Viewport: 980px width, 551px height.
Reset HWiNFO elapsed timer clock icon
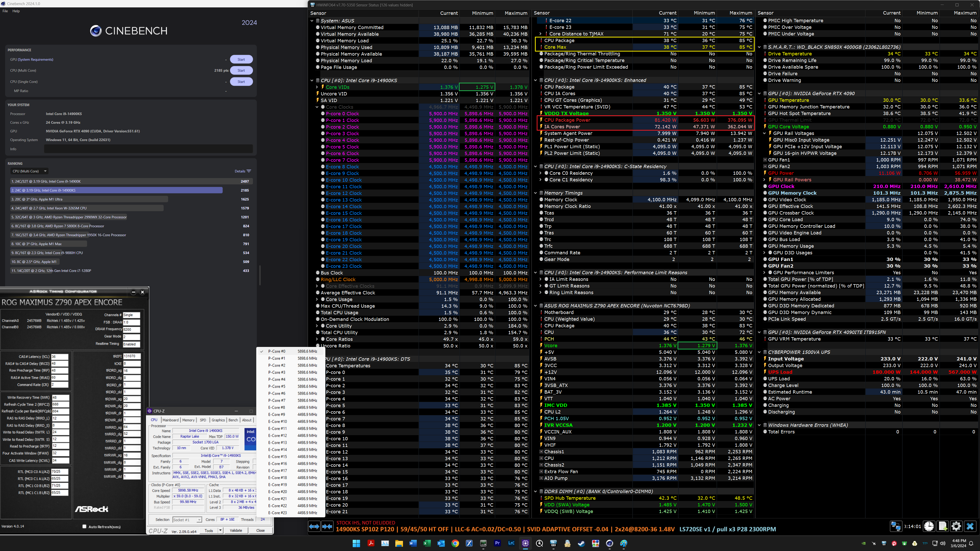[929, 526]
